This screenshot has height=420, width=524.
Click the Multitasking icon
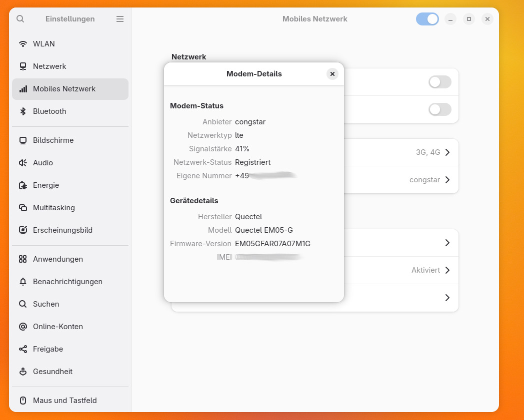[x=22, y=208]
